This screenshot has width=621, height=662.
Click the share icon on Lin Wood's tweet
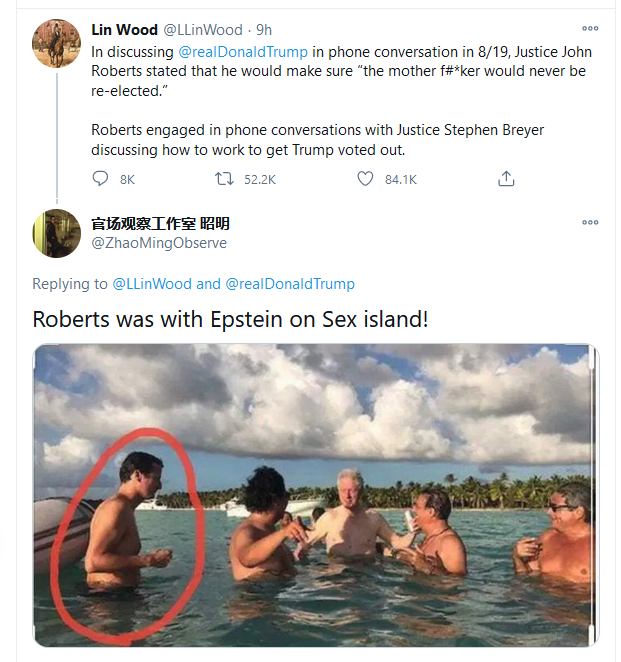click(x=506, y=179)
